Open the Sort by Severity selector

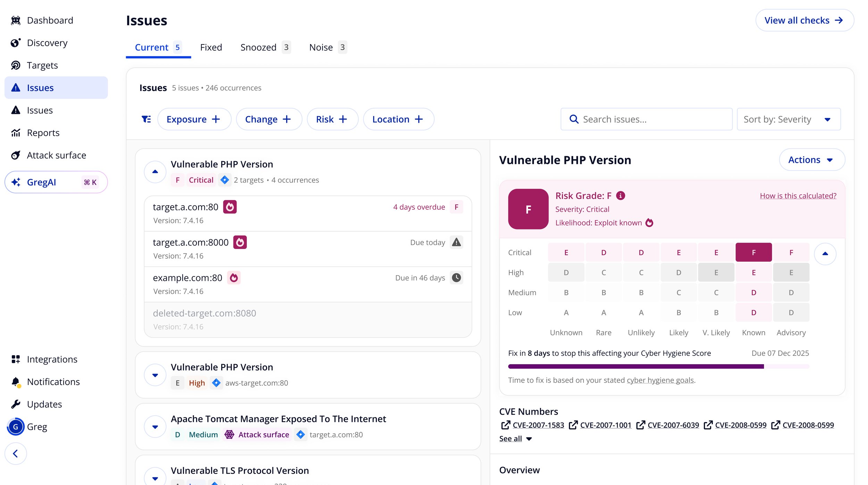[x=788, y=119]
